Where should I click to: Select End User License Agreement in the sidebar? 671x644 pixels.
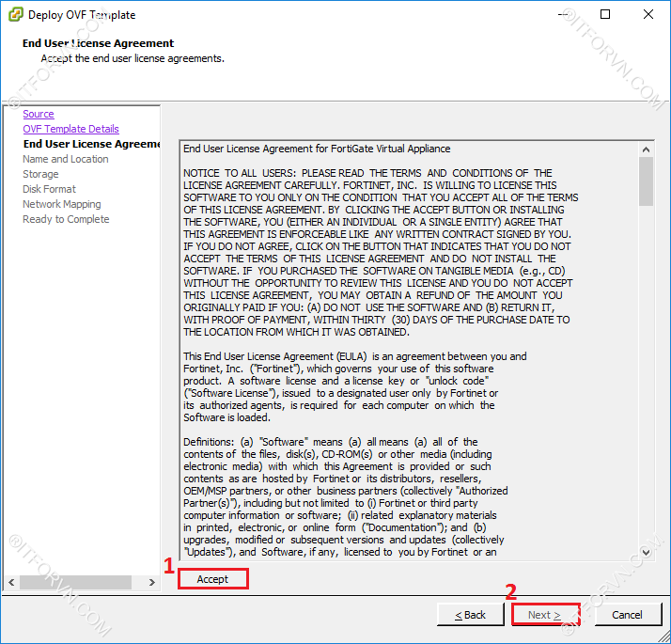point(91,144)
